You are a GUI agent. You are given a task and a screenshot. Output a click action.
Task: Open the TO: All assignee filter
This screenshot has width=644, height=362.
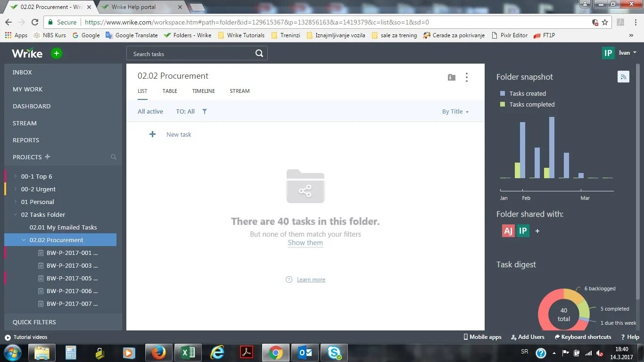click(x=185, y=111)
